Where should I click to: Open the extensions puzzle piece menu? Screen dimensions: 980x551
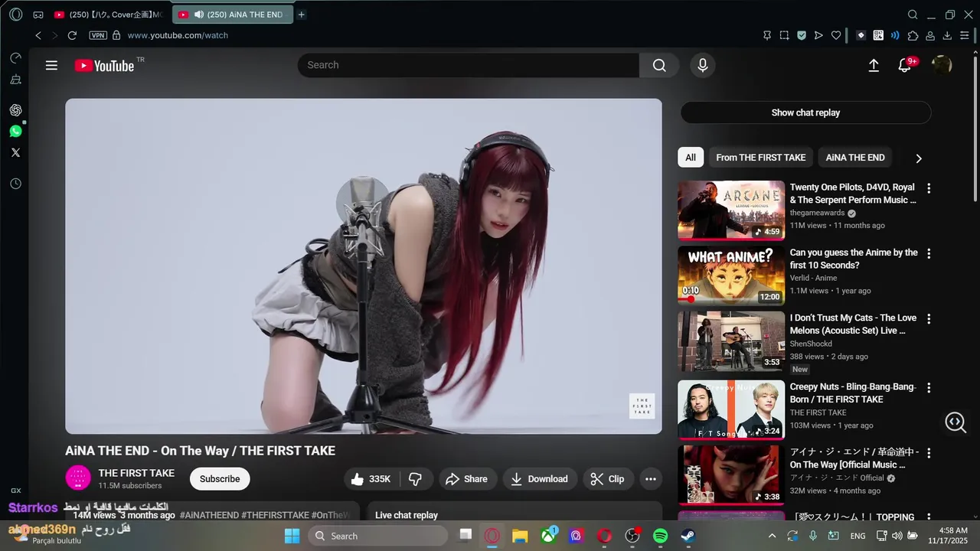coord(913,35)
